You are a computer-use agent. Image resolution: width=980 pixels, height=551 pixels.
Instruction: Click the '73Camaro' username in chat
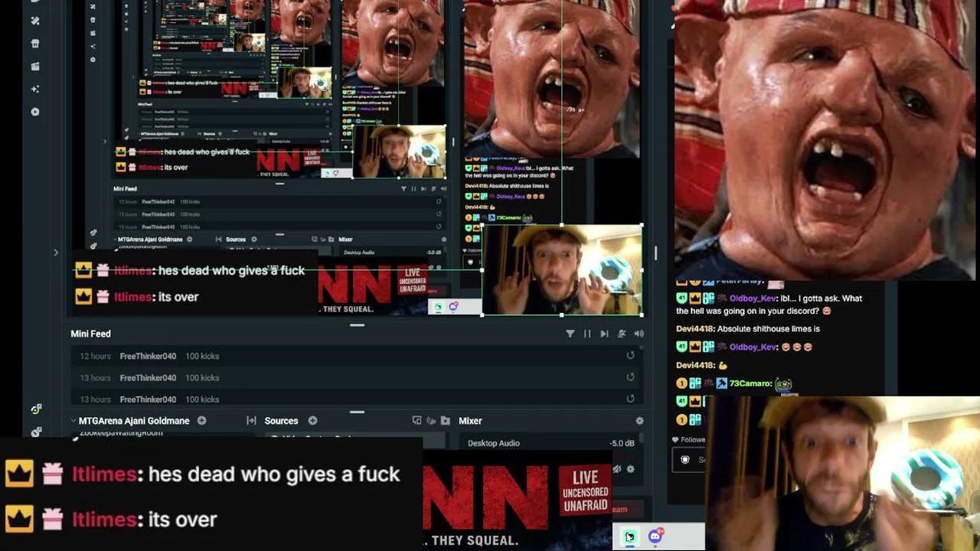point(750,383)
